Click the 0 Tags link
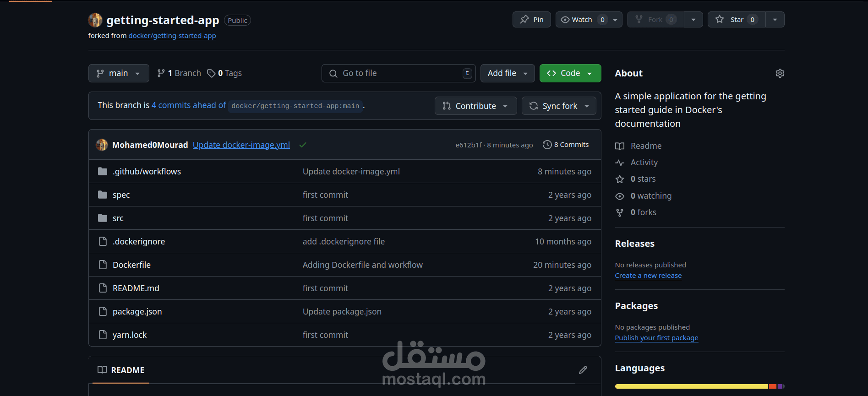This screenshot has width=868, height=396. click(x=224, y=73)
